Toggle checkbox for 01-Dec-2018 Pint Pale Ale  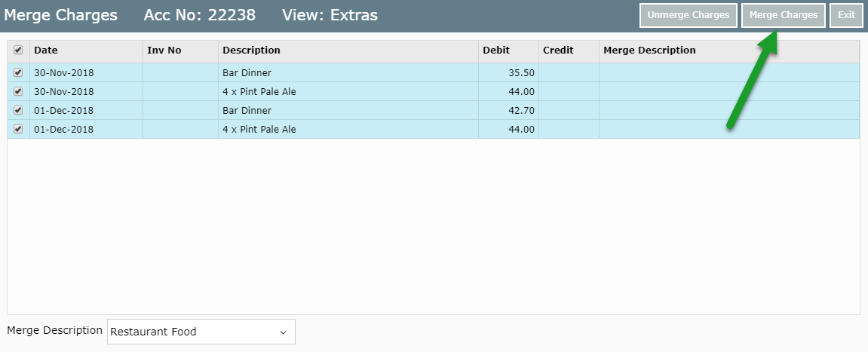[18, 130]
